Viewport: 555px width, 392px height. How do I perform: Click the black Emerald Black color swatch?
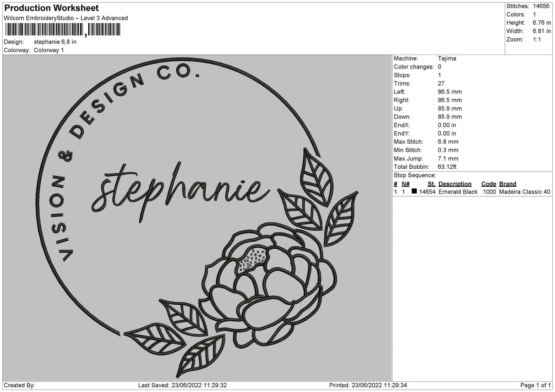[414, 191]
